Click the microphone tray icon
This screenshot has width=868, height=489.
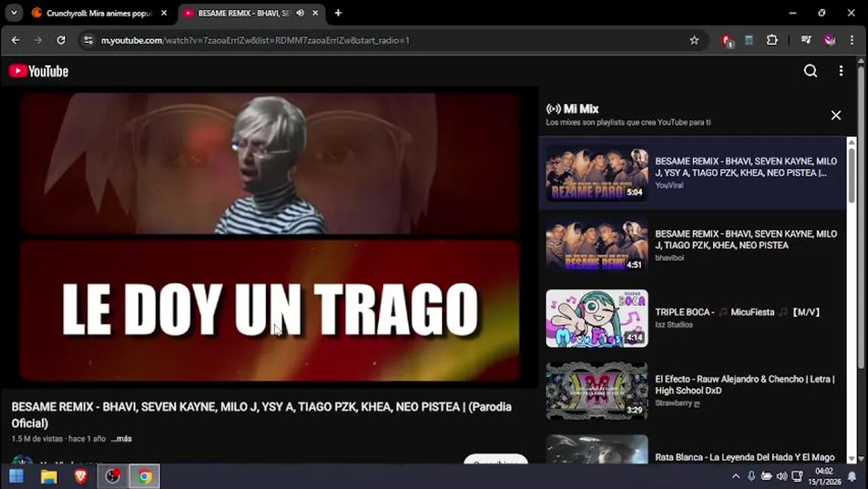(x=751, y=477)
